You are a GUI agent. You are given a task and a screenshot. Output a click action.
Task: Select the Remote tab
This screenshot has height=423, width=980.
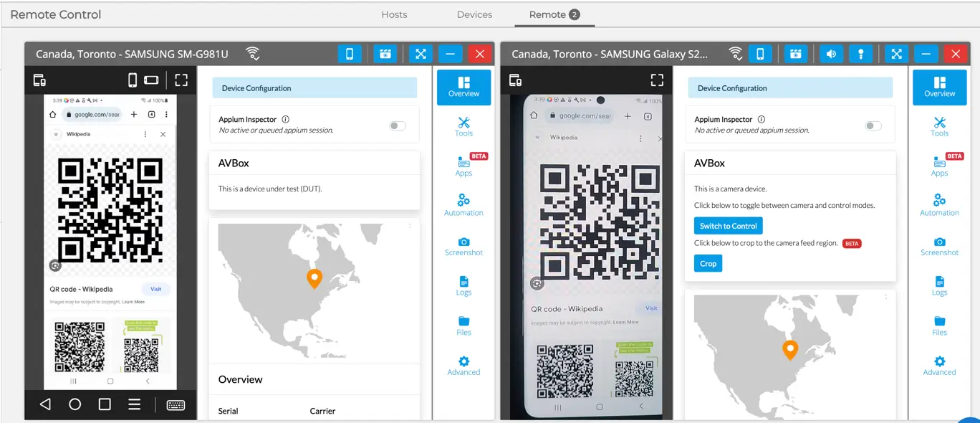coord(554,14)
